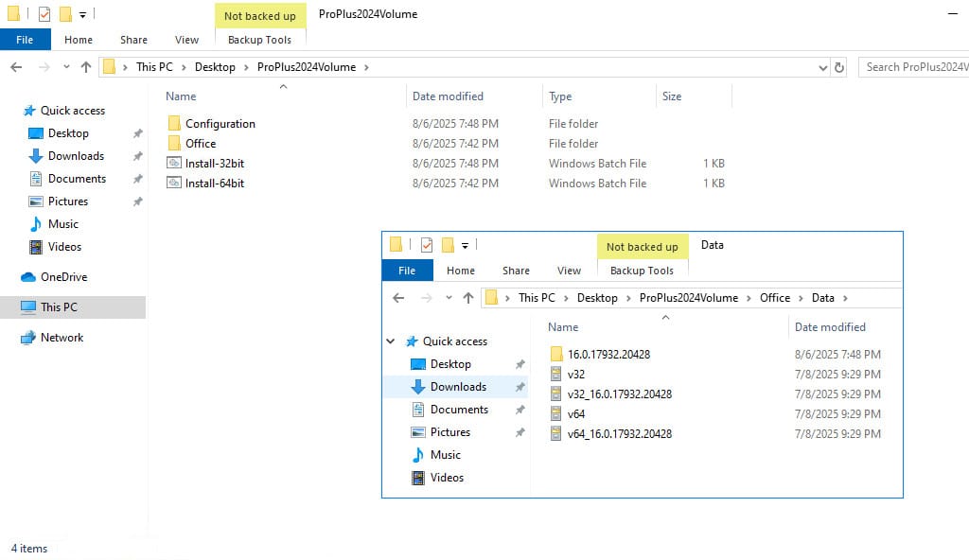The height and width of the screenshot is (560, 969).
Task: Click Desktop breadcrumb in ProPlus2024Volume address bar
Action: pyautogui.click(x=215, y=67)
